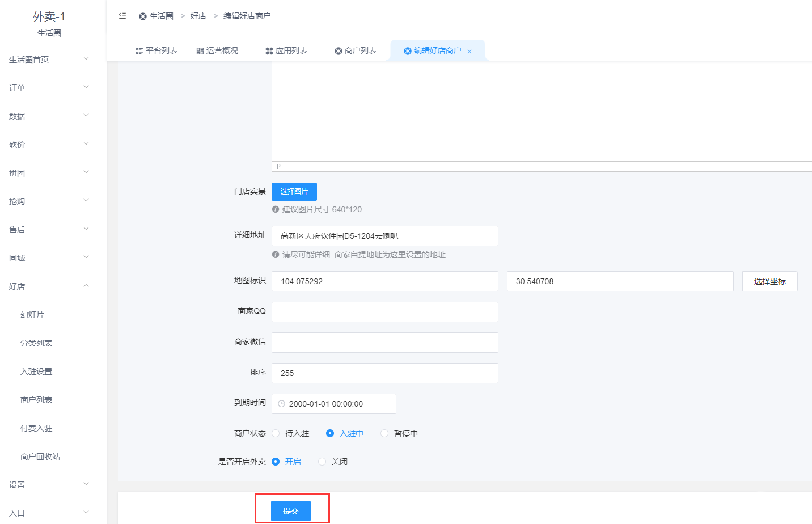812x524 pixels.
Task: Click the 应用列表 apps icon
Action: click(269, 51)
